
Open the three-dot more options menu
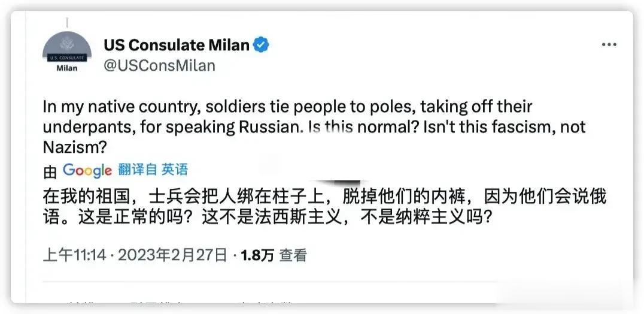(x=609, y=45)
